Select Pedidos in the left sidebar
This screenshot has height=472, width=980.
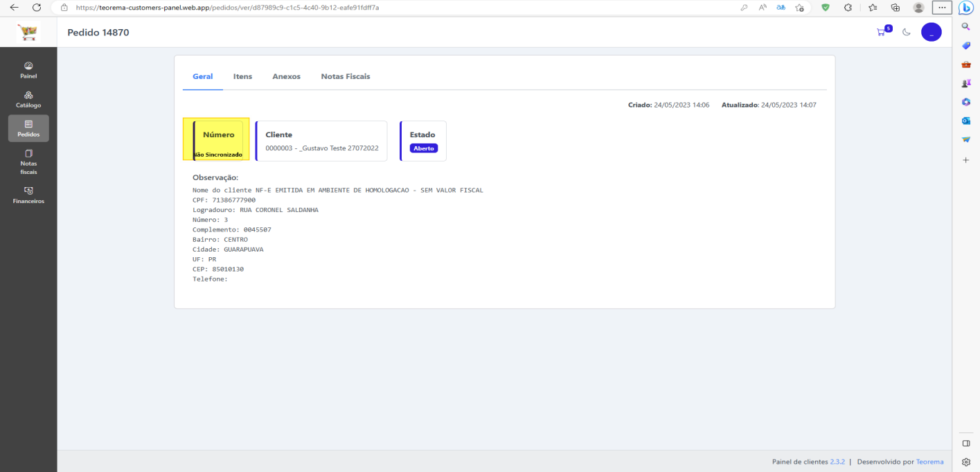28,128
